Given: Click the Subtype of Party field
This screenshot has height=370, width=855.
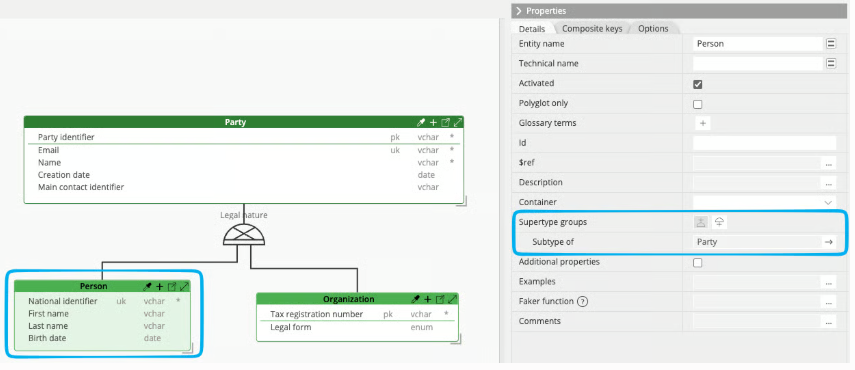Looking at the screenshot, I should [757, 242].
